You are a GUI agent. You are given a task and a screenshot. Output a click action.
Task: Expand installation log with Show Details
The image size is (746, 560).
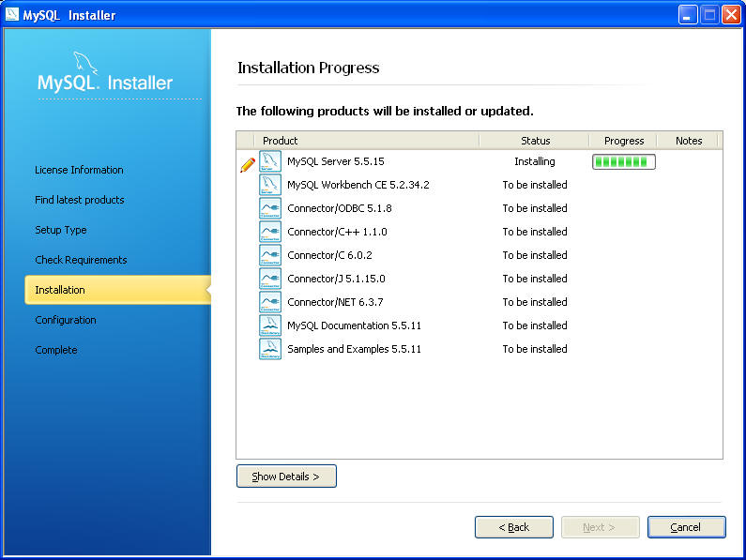point(286,477)
